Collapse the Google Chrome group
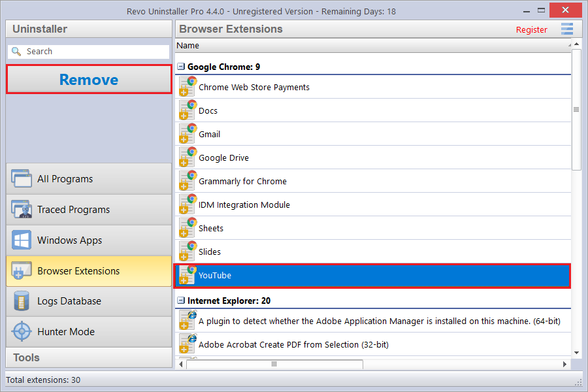This screenshot has width=588, height=392. tap(181, 67)
